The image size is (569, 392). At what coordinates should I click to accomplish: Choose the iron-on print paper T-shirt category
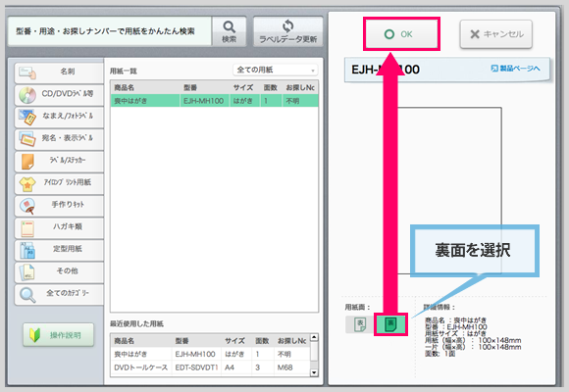59,183
